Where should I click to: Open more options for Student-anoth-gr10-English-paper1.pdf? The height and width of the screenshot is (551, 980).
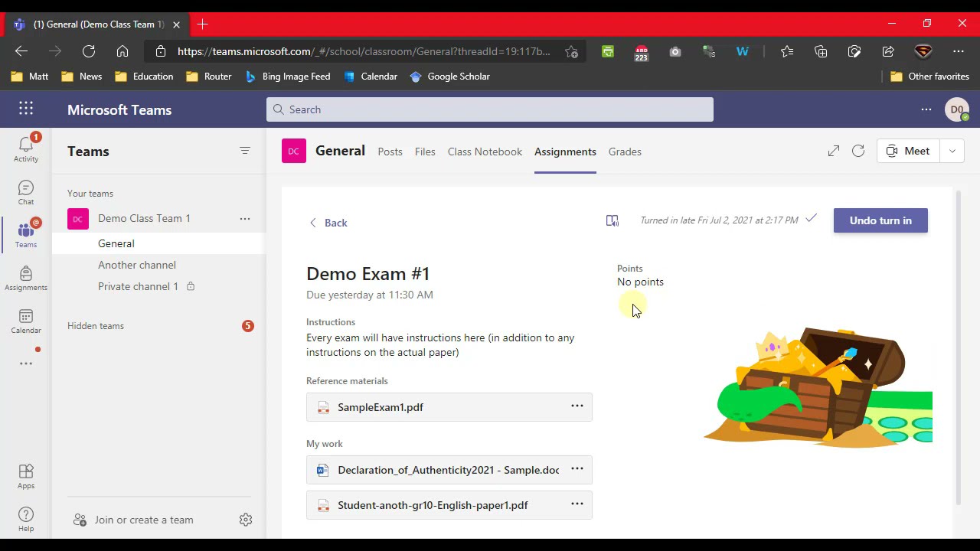tap(577, 504)
